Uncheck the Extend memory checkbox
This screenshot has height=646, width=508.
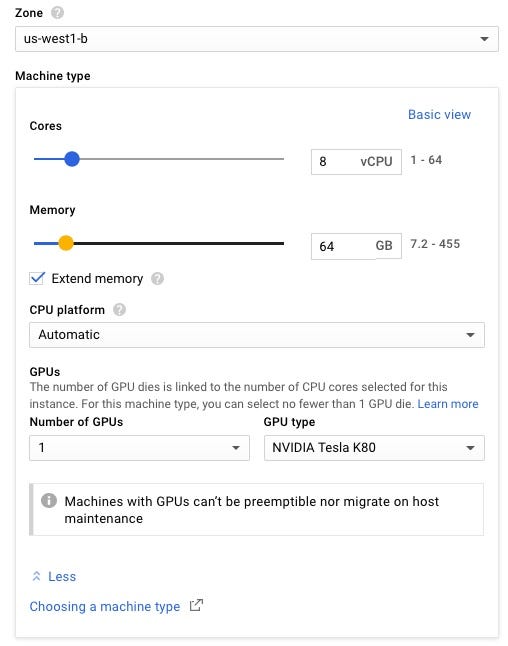click(37, 278)
